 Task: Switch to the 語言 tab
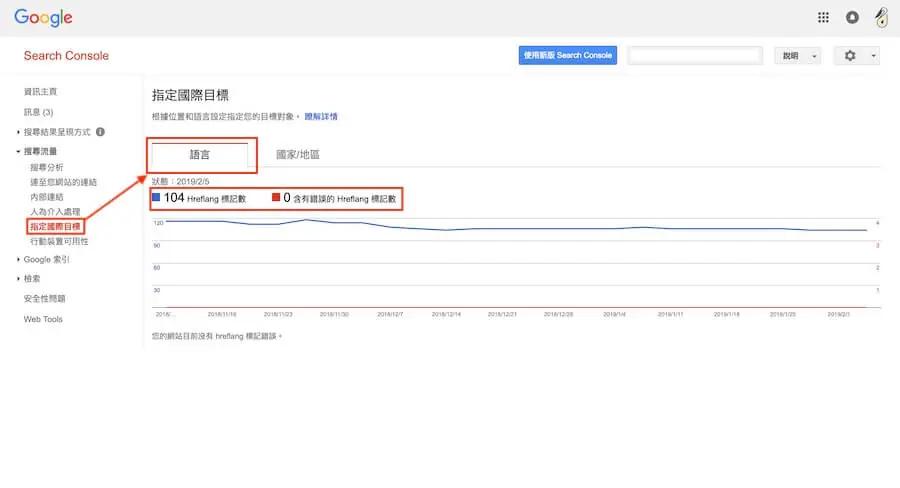pos(200,155)
